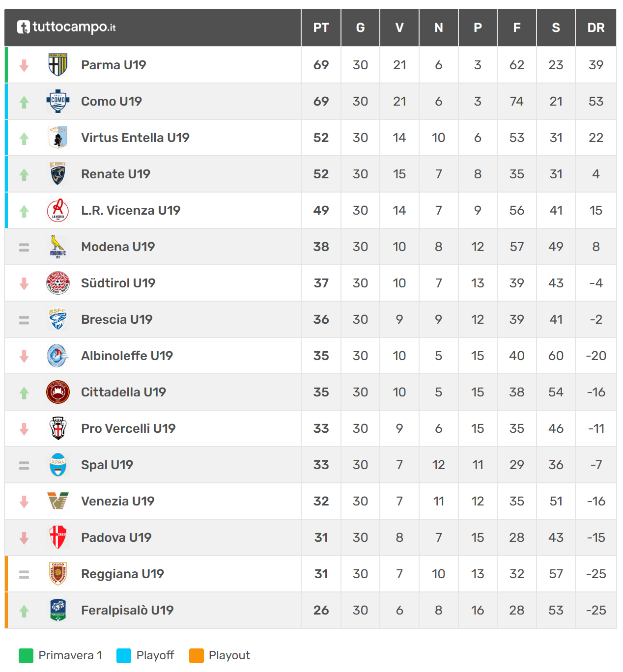Image resolution: width=623 pixels, height=672 pixels.
Task: Click the Como U19 club crest
Action: pos(58,101)
